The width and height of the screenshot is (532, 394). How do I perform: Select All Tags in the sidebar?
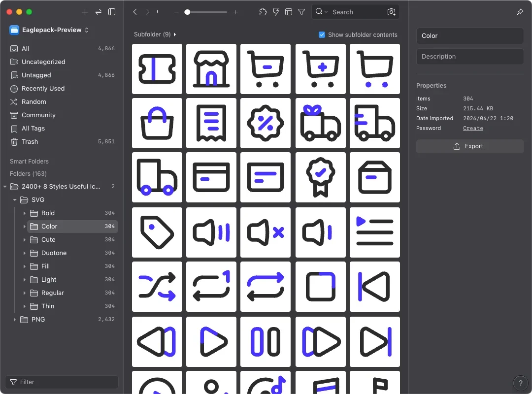33,129
